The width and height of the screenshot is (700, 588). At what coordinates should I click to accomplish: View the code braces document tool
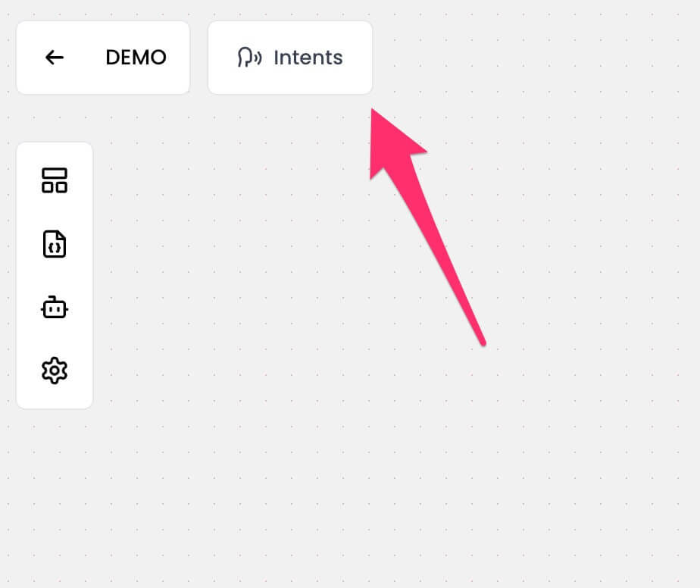(x=55, y=244)
